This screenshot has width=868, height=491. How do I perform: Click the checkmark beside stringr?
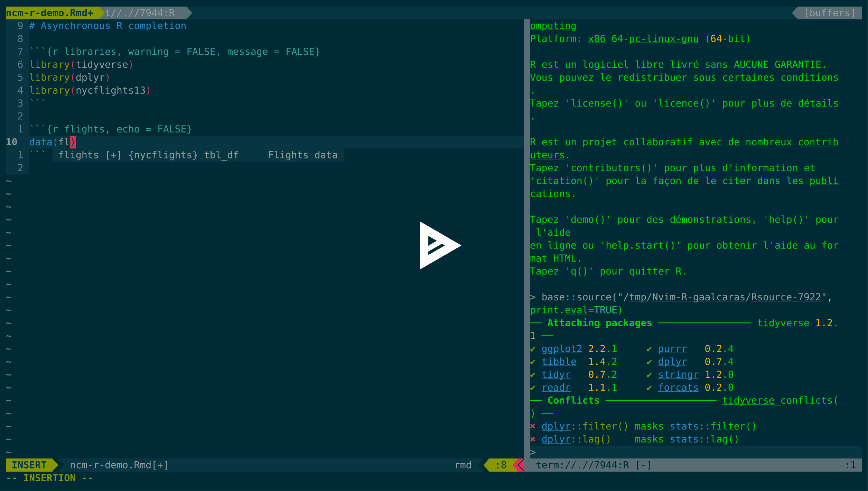(x=649, y=374)
